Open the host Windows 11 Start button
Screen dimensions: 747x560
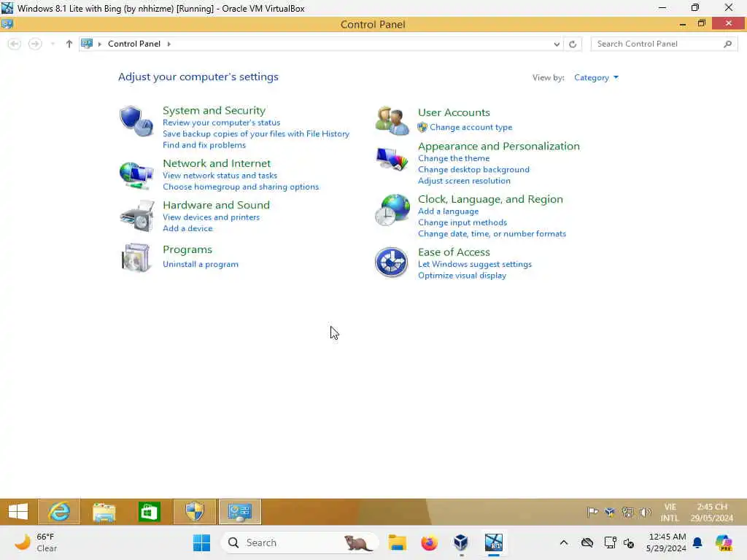pyautogui.click(x=201, y=542)
